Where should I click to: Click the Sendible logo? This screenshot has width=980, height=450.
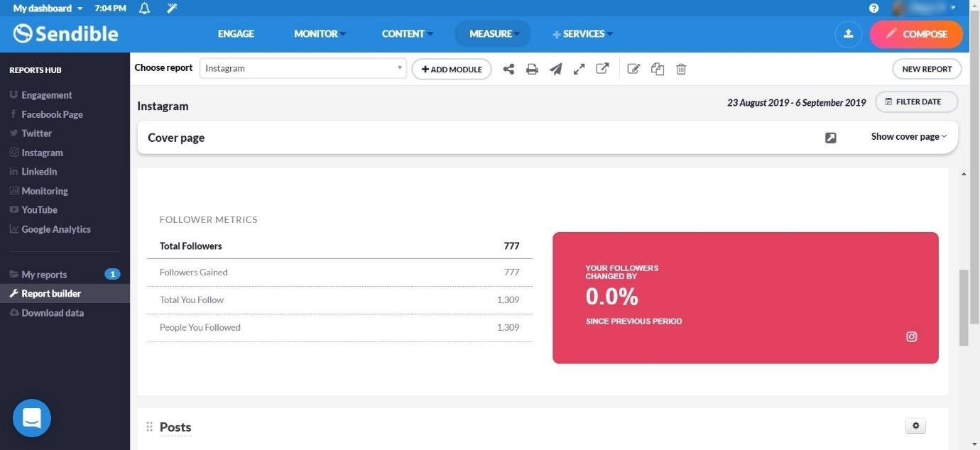[66, 33]
